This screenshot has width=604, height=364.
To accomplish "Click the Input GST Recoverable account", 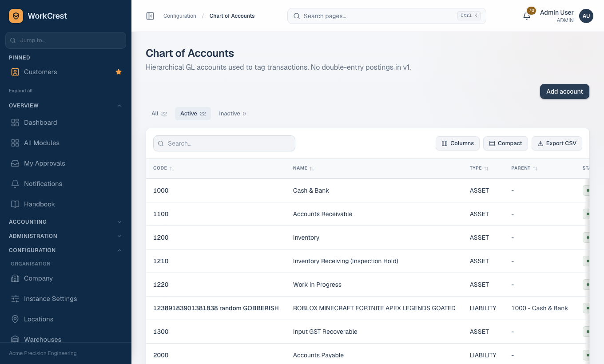I will pos(325,332).
